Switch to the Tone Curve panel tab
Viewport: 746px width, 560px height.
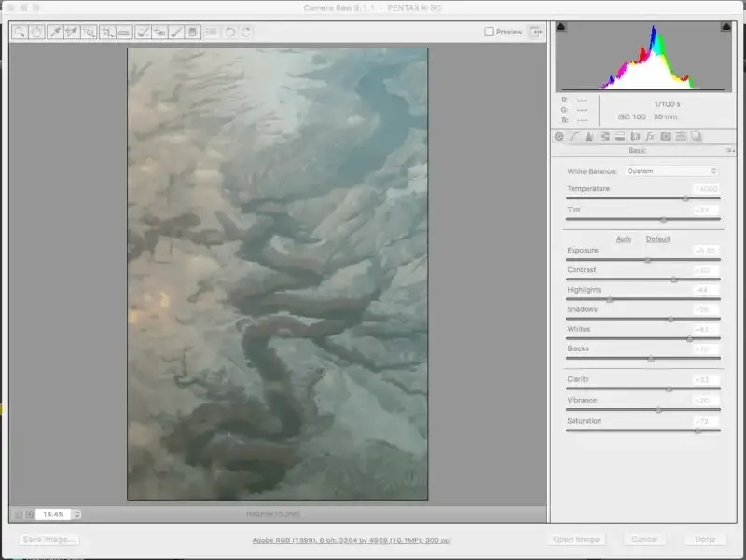pyautogui.click(x=574, y=136)
